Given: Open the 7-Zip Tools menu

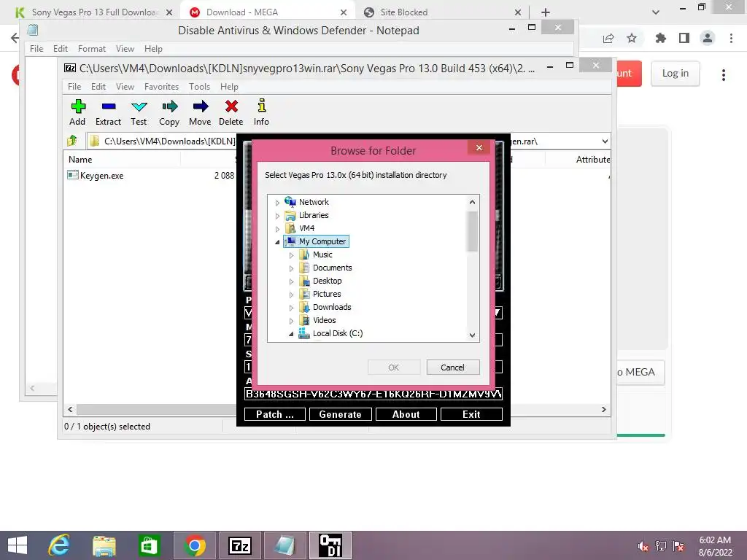Looking at the screenshot, I should (199, 87).
